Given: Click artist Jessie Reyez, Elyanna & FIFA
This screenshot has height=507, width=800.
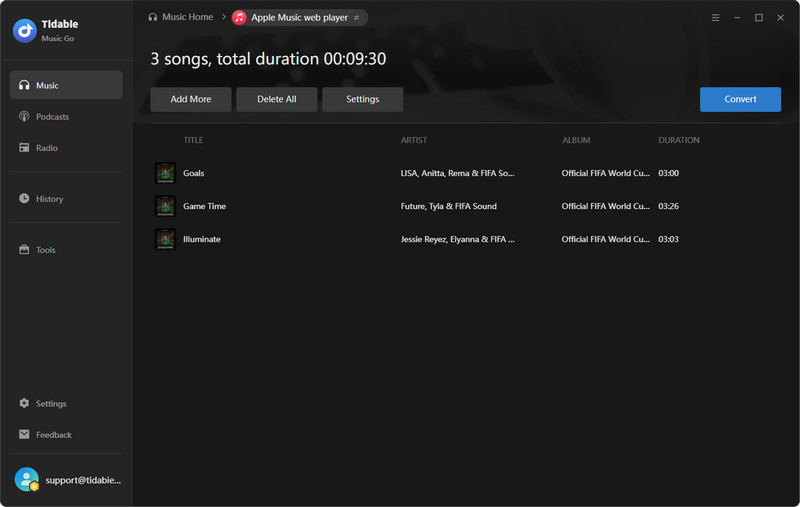Looking at the screenshot, I should point(458,239).
